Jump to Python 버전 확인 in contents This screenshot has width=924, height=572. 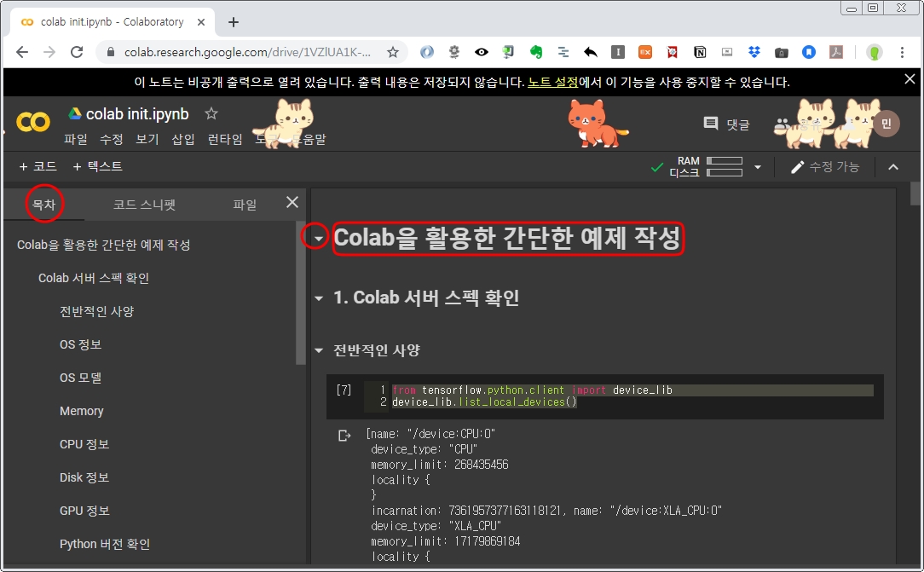tap(105, 544)
